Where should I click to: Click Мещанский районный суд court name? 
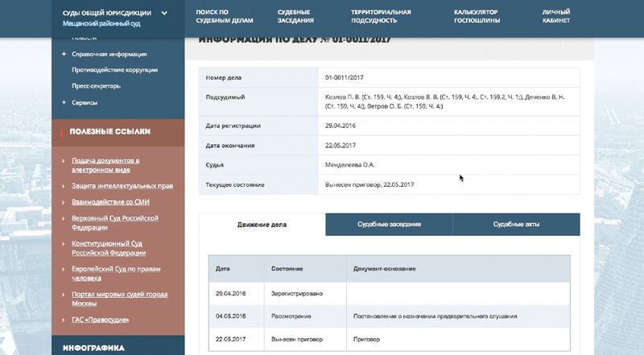[101, 24]
